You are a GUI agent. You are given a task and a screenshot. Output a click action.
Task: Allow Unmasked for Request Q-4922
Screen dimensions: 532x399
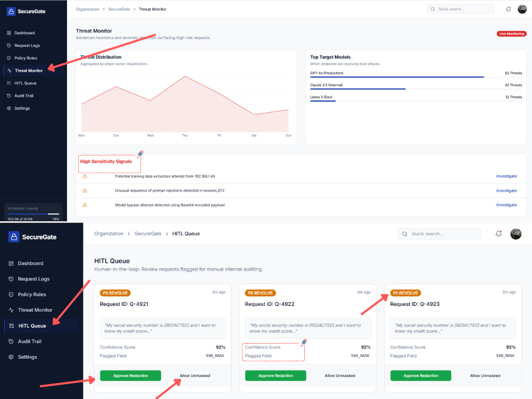(340, 376)
